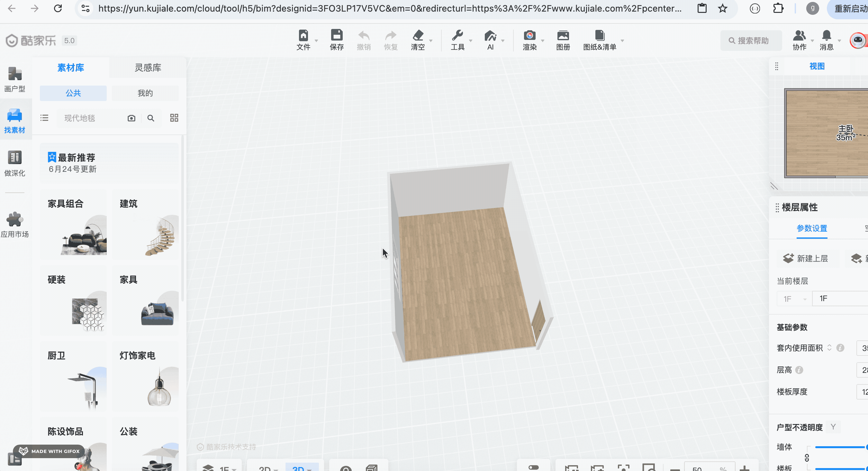
Task: Select the 公共 (Public) library filter
Action: 73,93
